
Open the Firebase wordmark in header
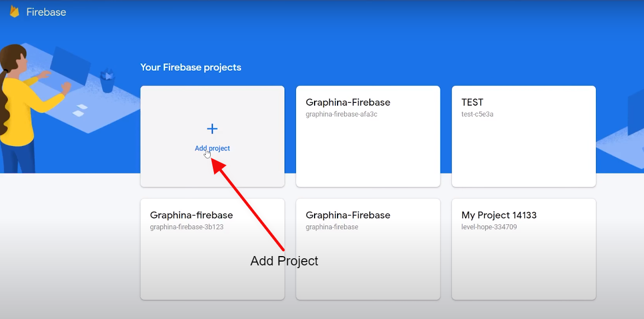[x=46, y=13]
